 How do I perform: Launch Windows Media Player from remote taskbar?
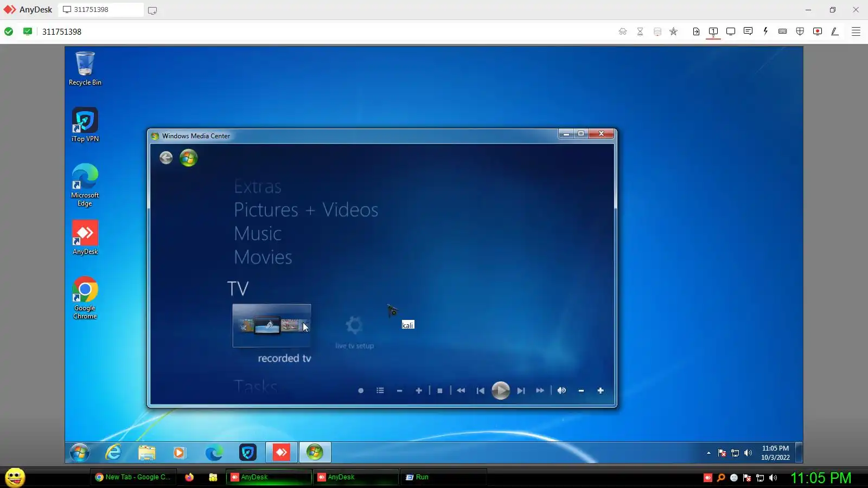coord(180,452)
